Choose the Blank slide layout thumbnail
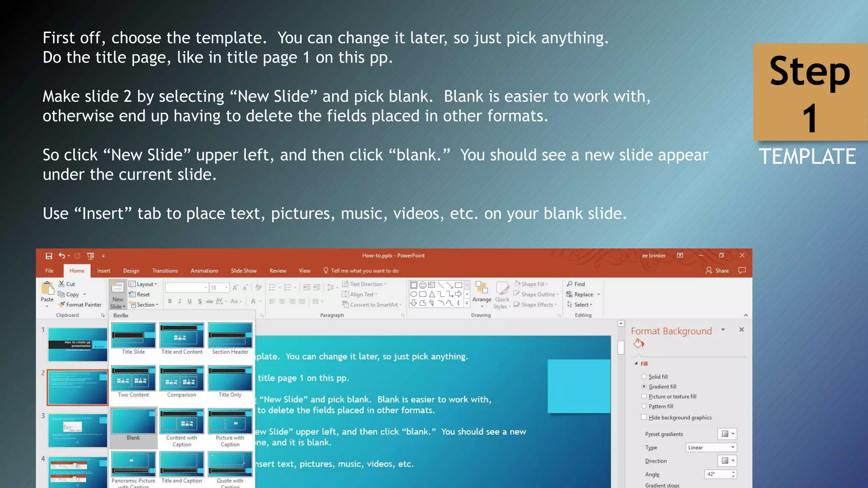Image resolution: width=868 pixels, height=488 pixels. coord(133,422)
